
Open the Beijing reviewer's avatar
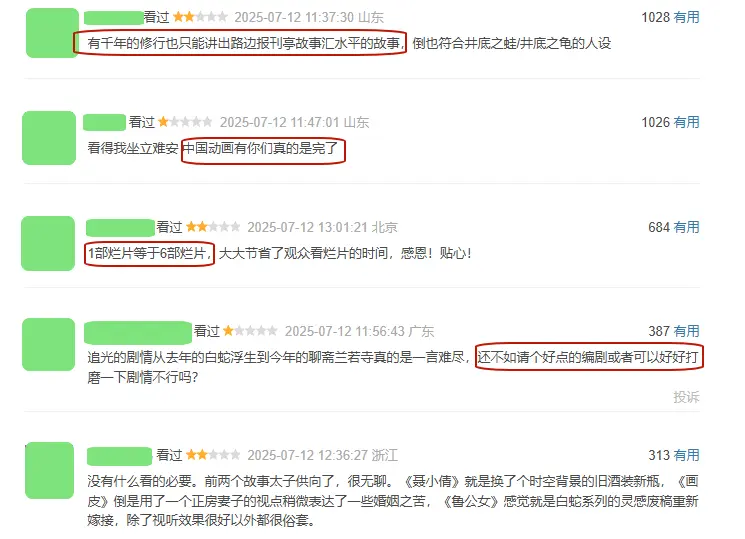pyautogui.click(x=48, y=243)
